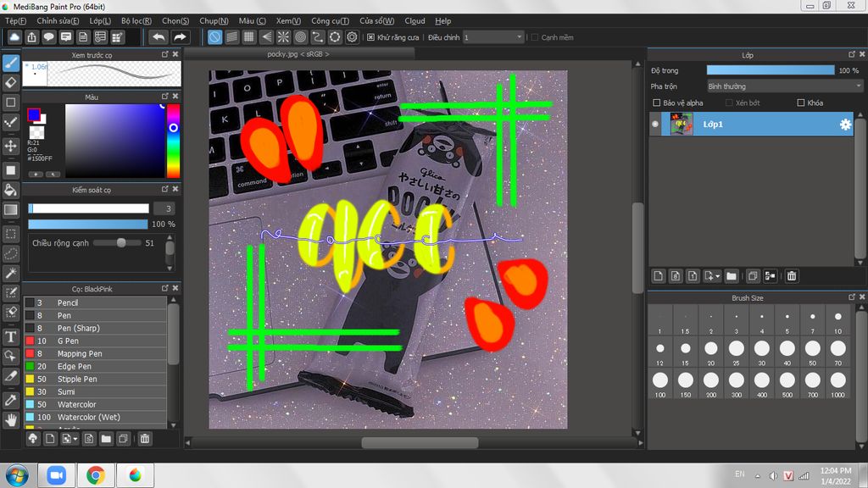Open Windows Start button
The image size is (868, 488).
pos(17,475)
